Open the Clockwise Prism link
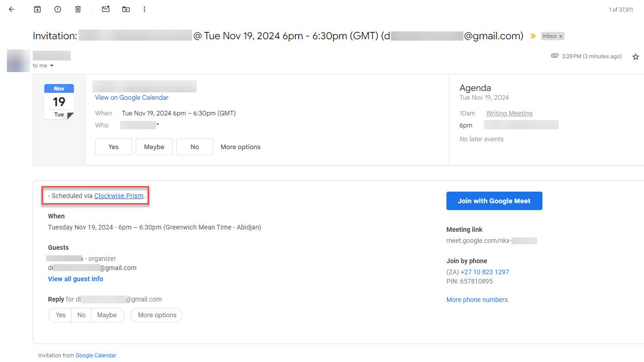 coord(119,196)
